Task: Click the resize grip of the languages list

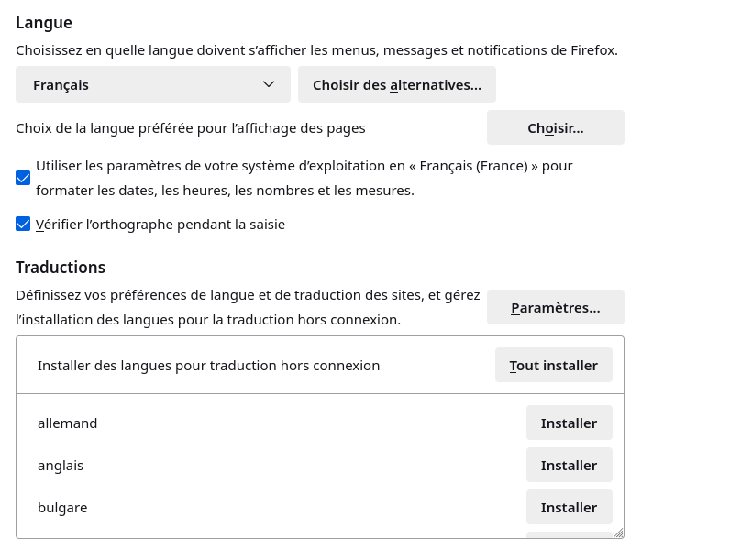Action: click(x=618, y=533)
